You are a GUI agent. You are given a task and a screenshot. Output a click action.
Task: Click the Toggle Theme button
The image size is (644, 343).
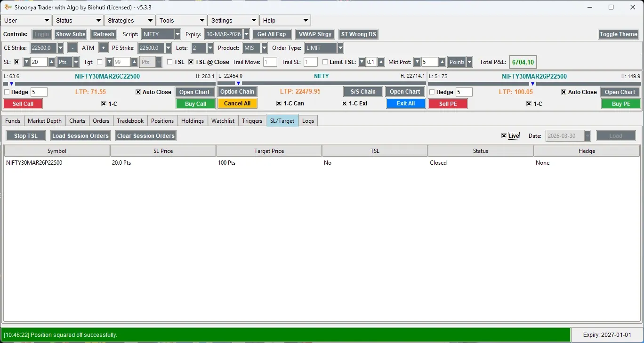click(618, 34)
